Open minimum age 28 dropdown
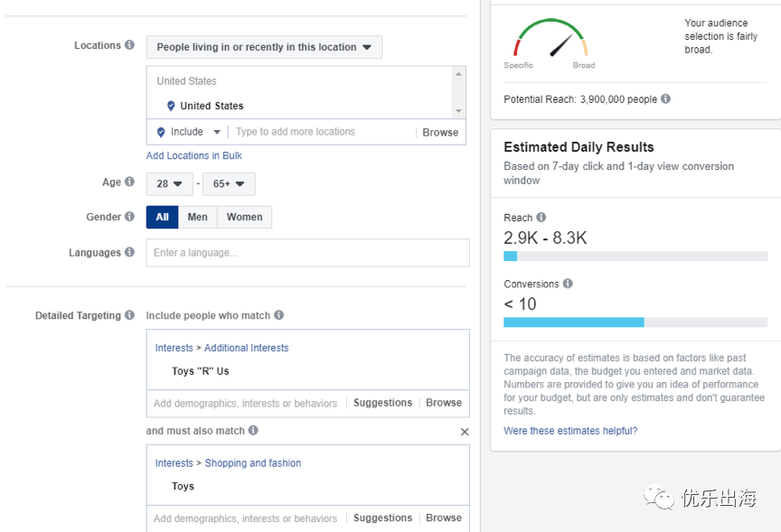This screenshot has height=532, width=781. (x=169, y=184)
